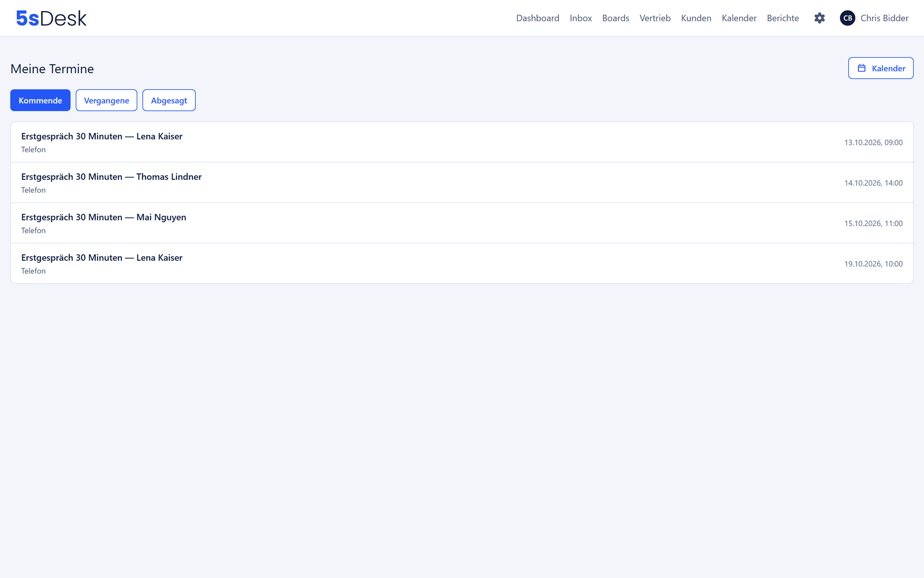Image resolution: width=924 pixels, height=578 pixels.
Task: Click the 5sDesk logo
Action: 51,18
